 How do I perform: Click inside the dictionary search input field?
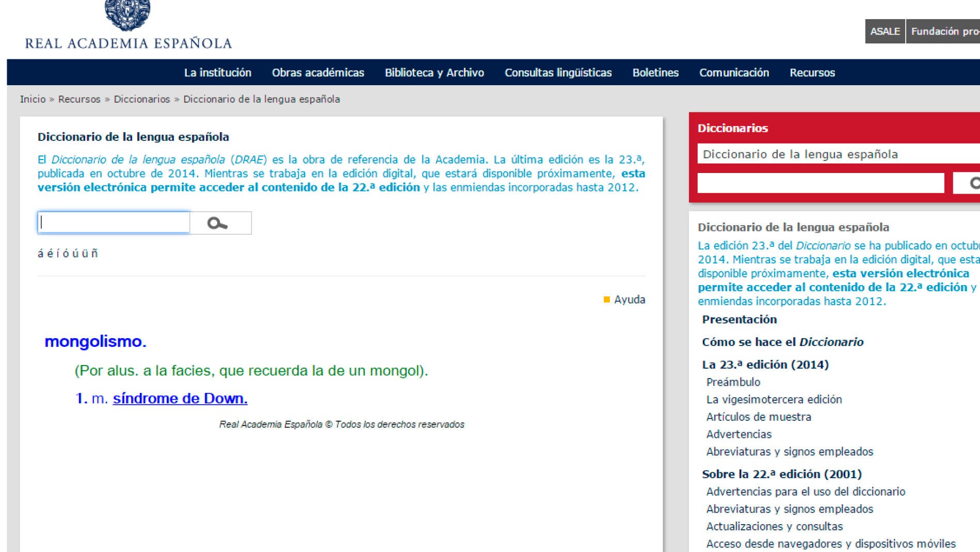[114, 223]
